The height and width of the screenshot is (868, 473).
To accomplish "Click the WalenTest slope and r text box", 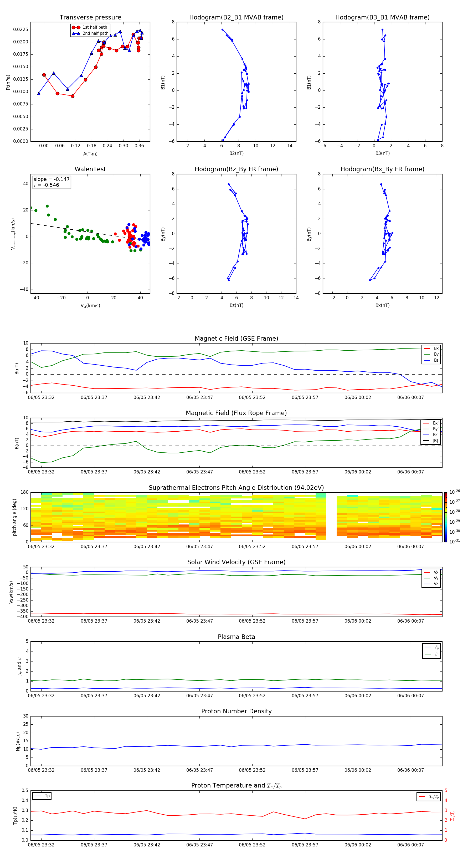I will 52,182.
